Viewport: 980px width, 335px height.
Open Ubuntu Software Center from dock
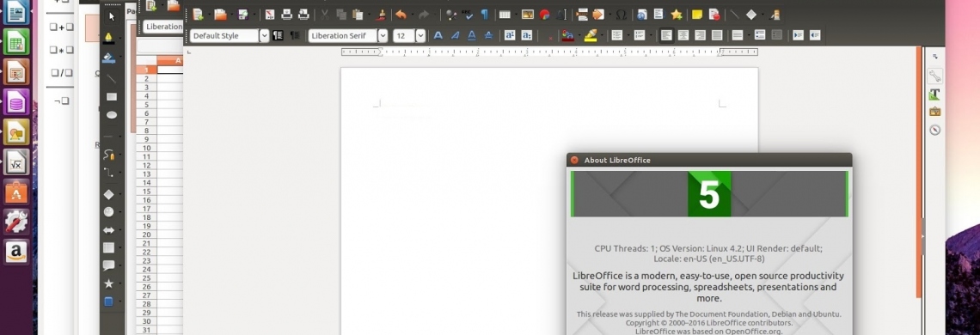click(x=16, y=192)
